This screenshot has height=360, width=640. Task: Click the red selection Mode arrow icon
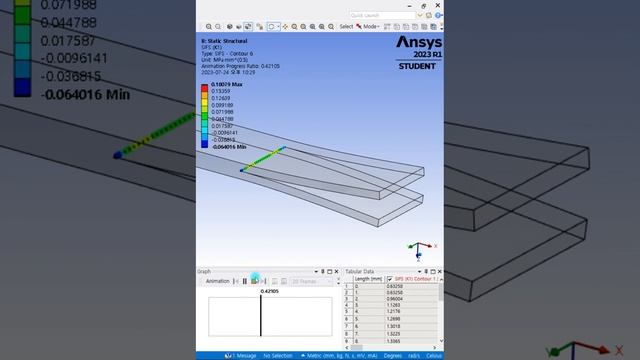359,27
